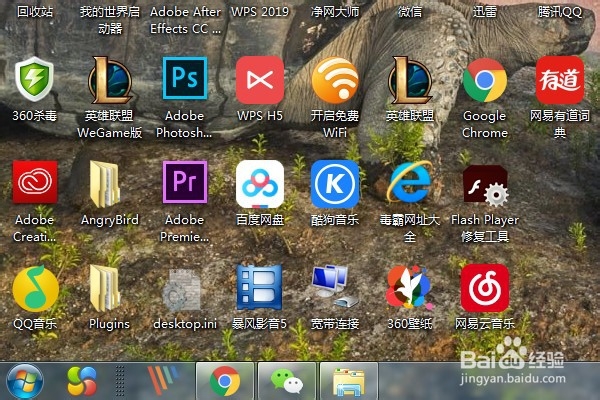Image resolution: width=600 pixels, height=400 pixels.
Task: Open the 360杀毒 antivirus icon
Action: coord(34,80)
